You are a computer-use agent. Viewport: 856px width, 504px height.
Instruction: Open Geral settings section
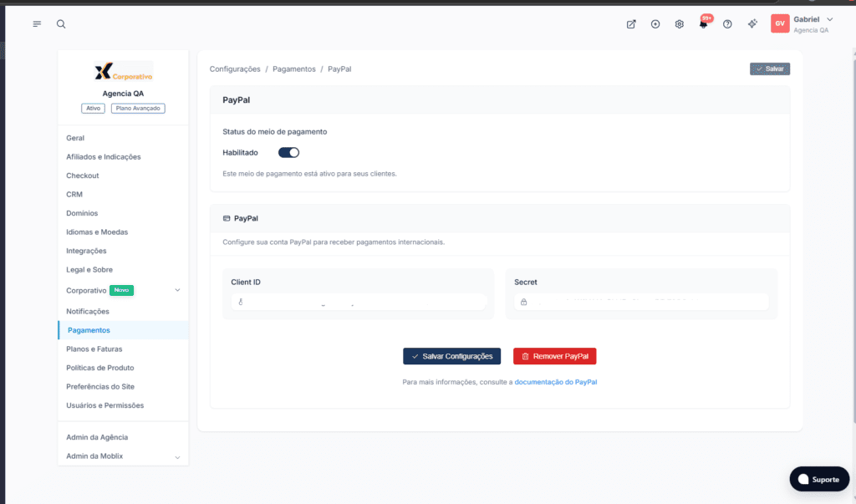point(75,138)
